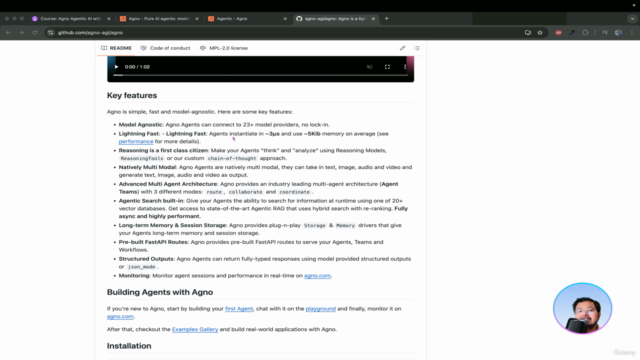Open the playground link

click(320, 309)
